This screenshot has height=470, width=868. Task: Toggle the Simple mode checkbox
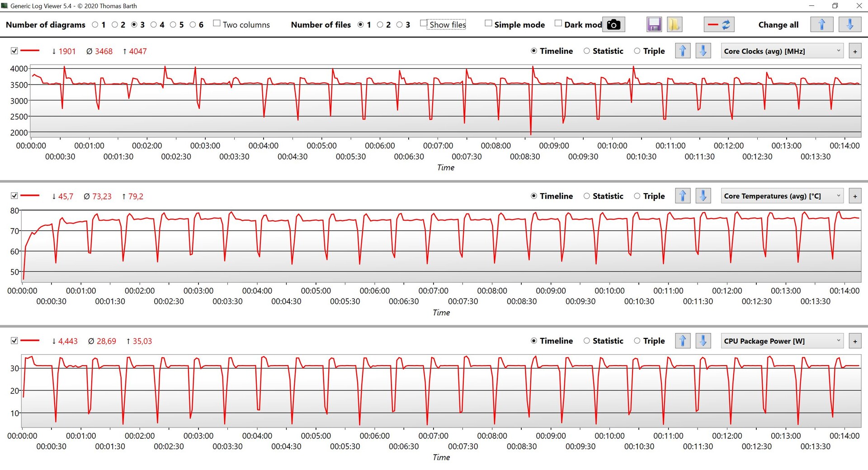point(488,24)
